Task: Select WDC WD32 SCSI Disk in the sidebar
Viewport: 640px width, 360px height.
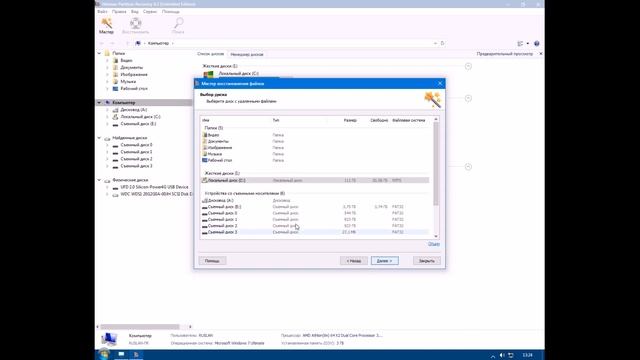Action: [156, 195]
